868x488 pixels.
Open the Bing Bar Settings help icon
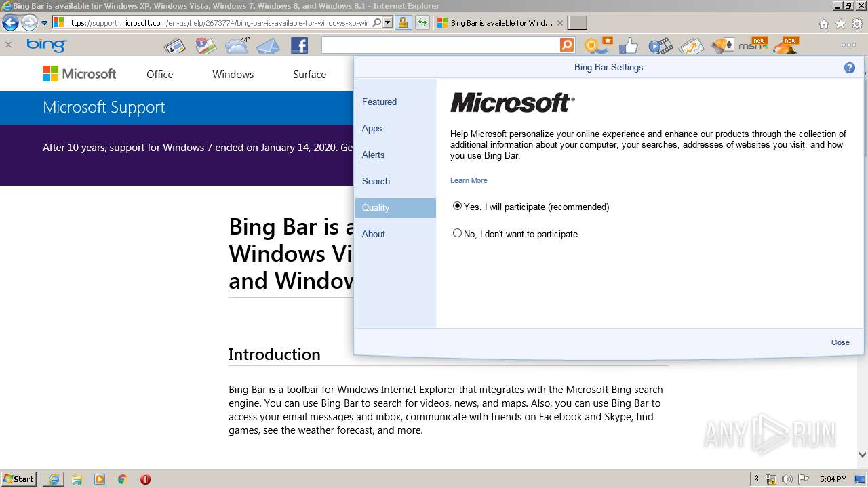pyautogui.click(x=850, y=68)
